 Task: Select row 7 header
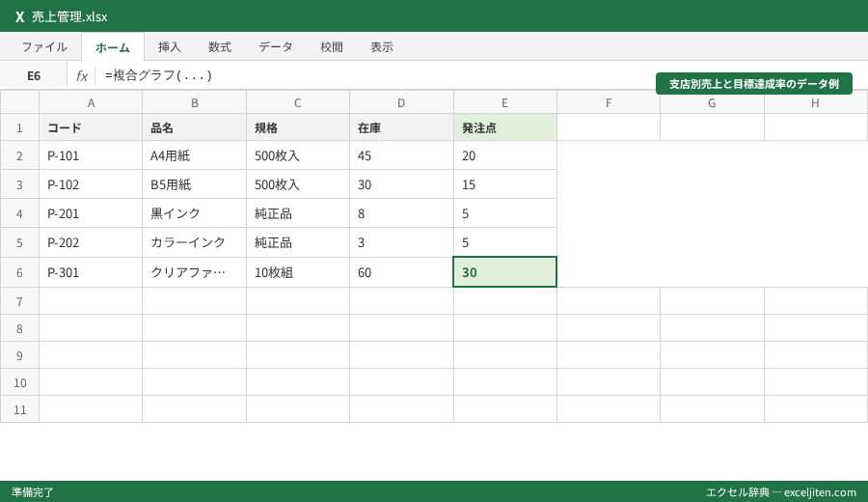[x=19, y=301]
